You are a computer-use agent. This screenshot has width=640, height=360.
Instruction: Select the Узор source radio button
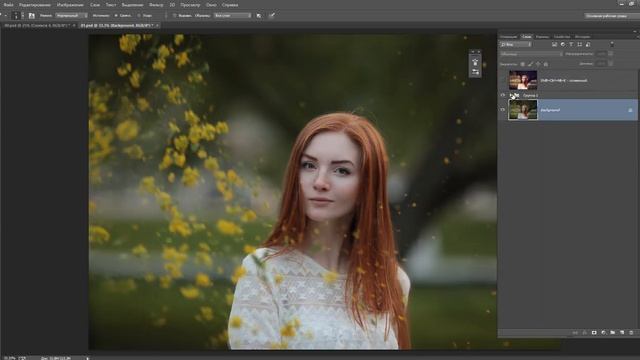pos(139,16)
